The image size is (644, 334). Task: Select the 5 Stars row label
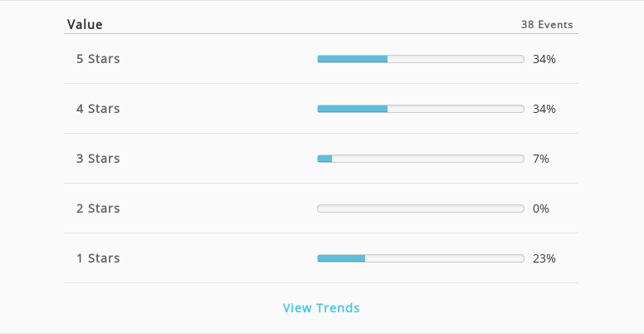tap(98, 59)
